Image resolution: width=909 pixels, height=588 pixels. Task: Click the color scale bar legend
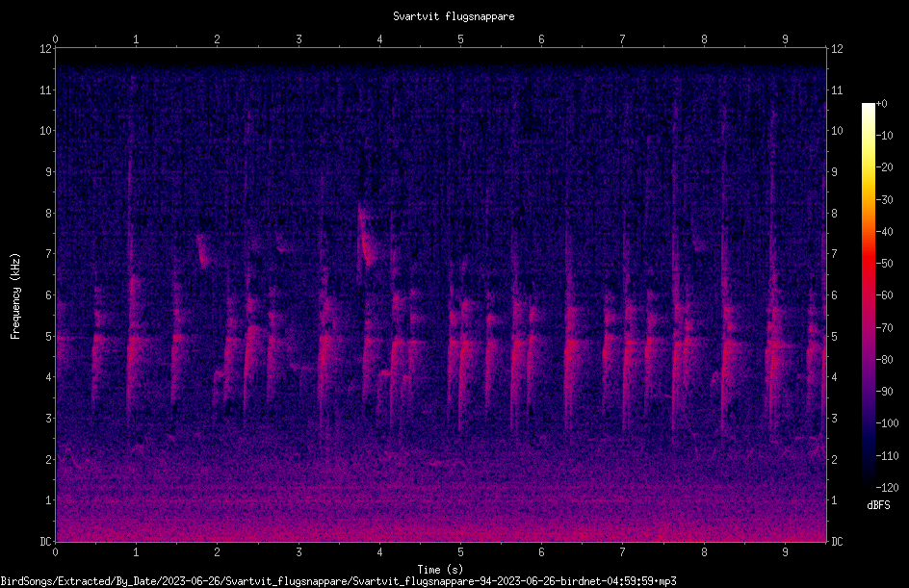click(868, 295)
